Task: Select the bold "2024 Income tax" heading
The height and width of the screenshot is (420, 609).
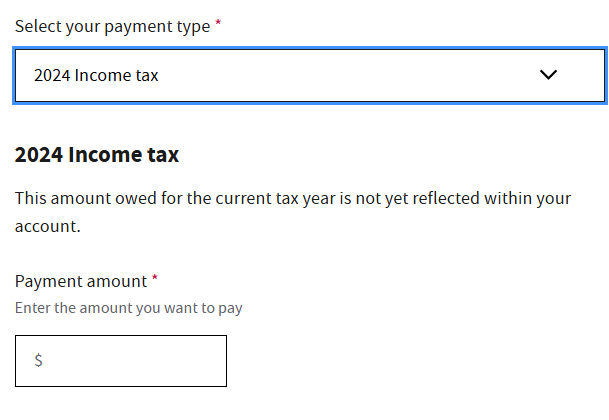Action: (97, 155)
